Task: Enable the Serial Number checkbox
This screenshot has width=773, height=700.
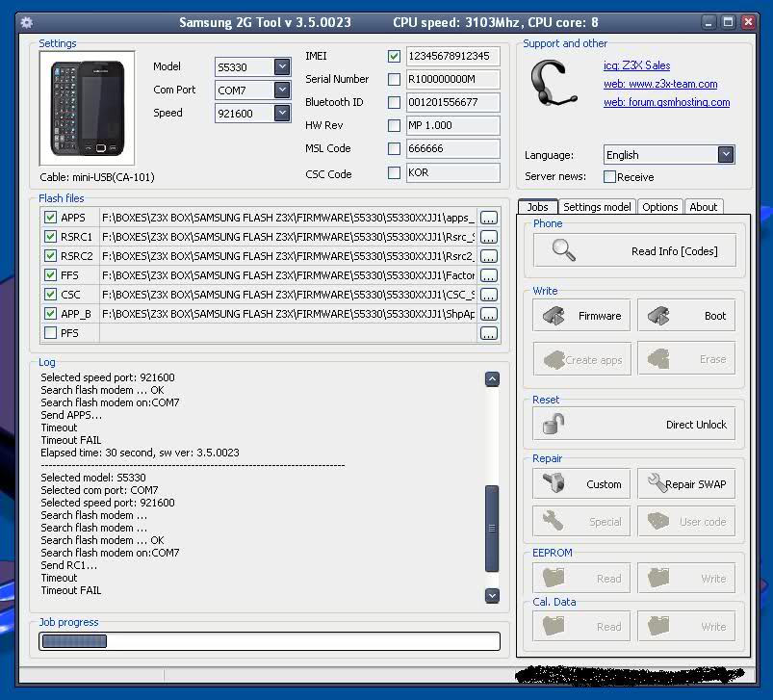Action: [x=394, y=79]
